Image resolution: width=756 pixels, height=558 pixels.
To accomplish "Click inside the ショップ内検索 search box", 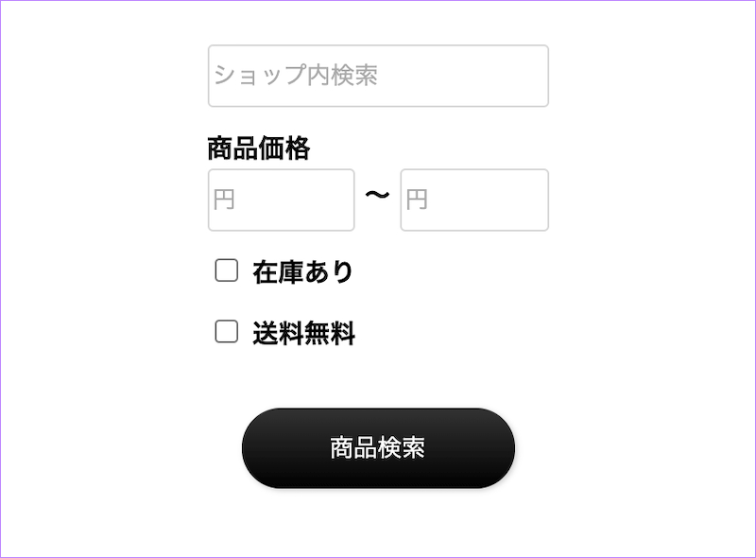I will [x=378, y=75].
